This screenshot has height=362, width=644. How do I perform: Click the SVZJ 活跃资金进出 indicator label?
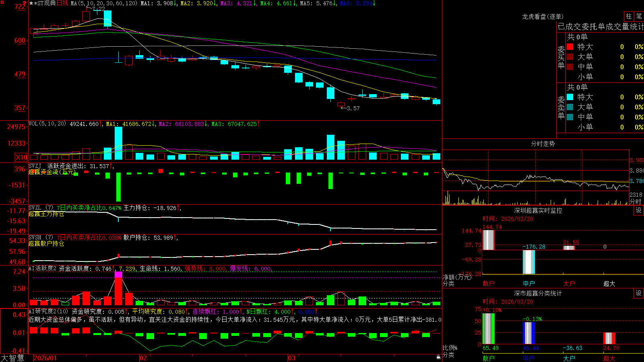[x=58, y=166]
